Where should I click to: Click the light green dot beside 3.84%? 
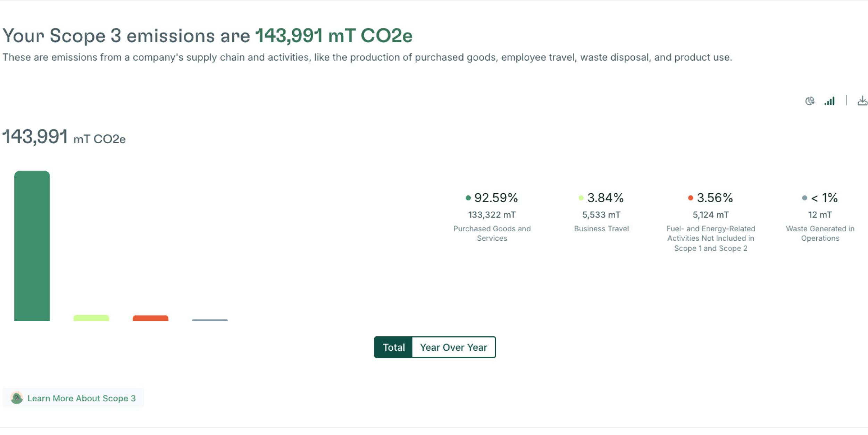coord(581,198)
